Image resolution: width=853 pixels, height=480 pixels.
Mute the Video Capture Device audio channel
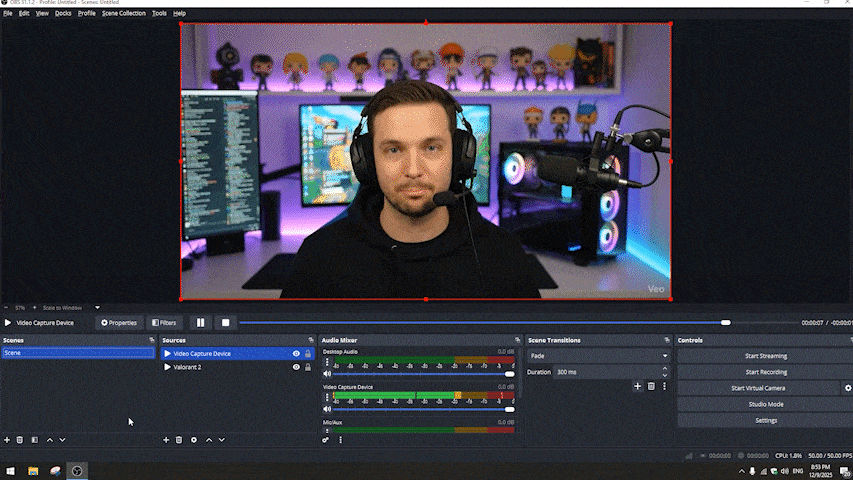(327, 409)
